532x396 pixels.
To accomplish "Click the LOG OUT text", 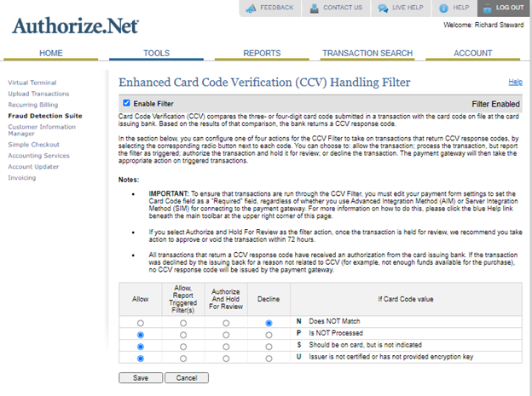I will point(510,8).
